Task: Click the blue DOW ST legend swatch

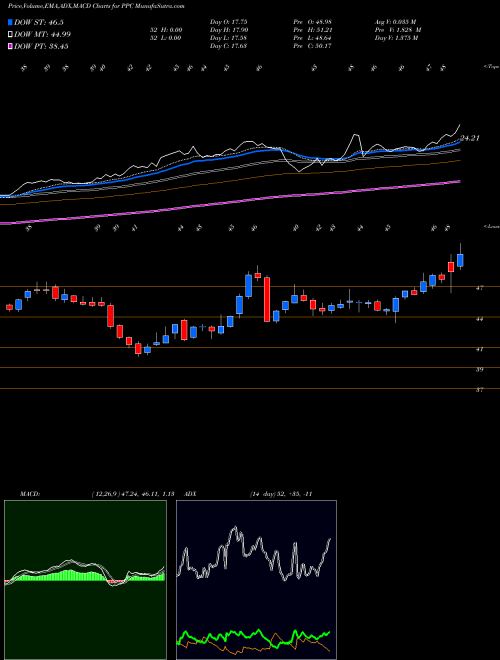Action: (10, 22)
